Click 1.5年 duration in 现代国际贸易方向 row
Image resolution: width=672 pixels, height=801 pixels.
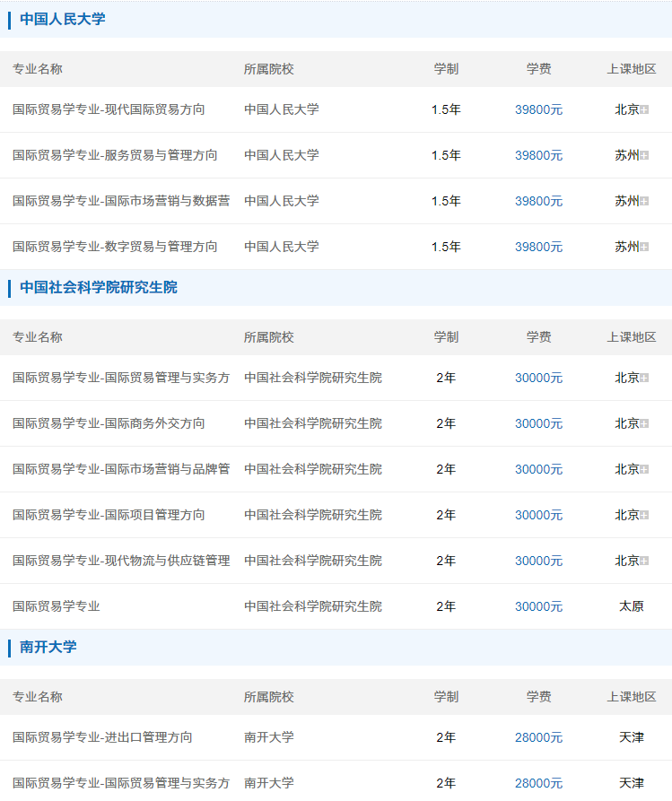[x=446, y=109]
